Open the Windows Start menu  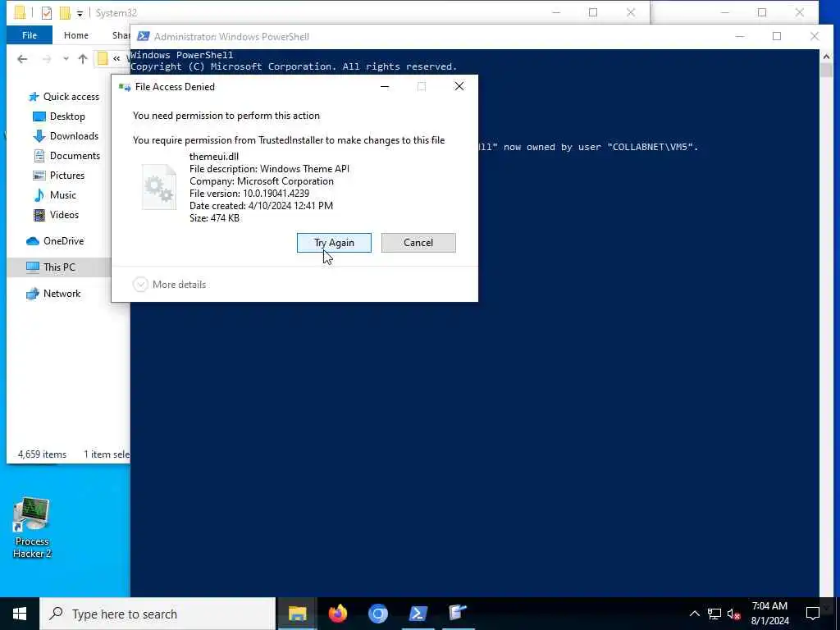click(20, 614)
